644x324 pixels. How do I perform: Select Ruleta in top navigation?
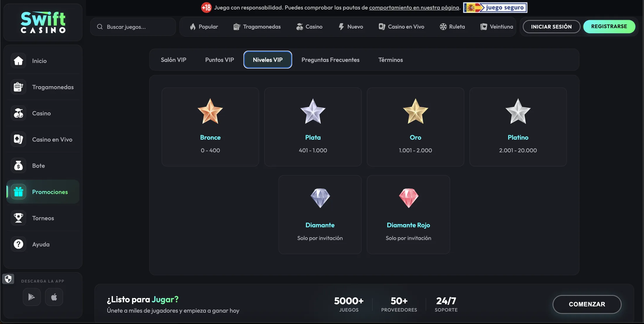click(x=452, y=27)
